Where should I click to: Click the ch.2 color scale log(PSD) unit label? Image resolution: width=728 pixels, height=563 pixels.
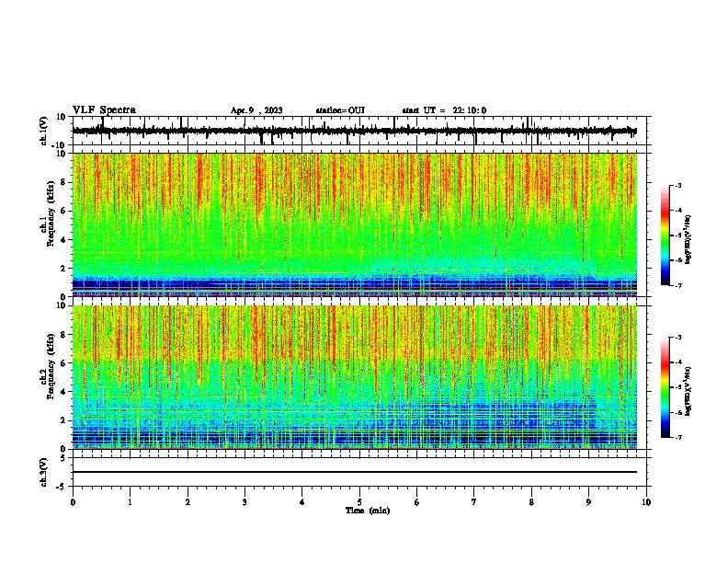(688, 391)
